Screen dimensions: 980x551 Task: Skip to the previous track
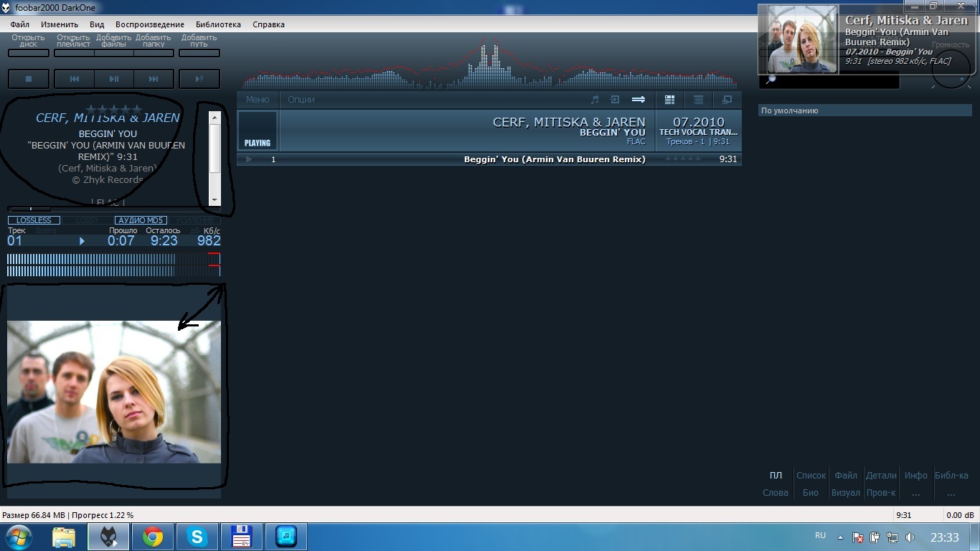[75, 79]
